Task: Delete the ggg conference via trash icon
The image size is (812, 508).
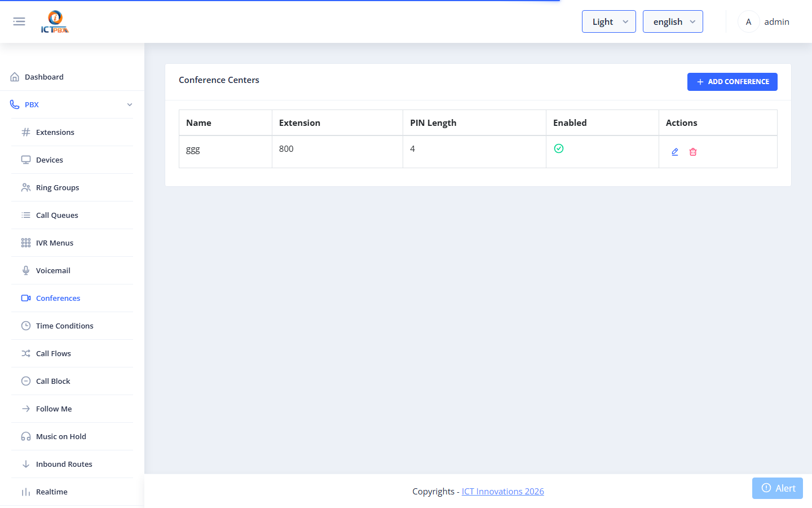Action: [x=693, y=152]
